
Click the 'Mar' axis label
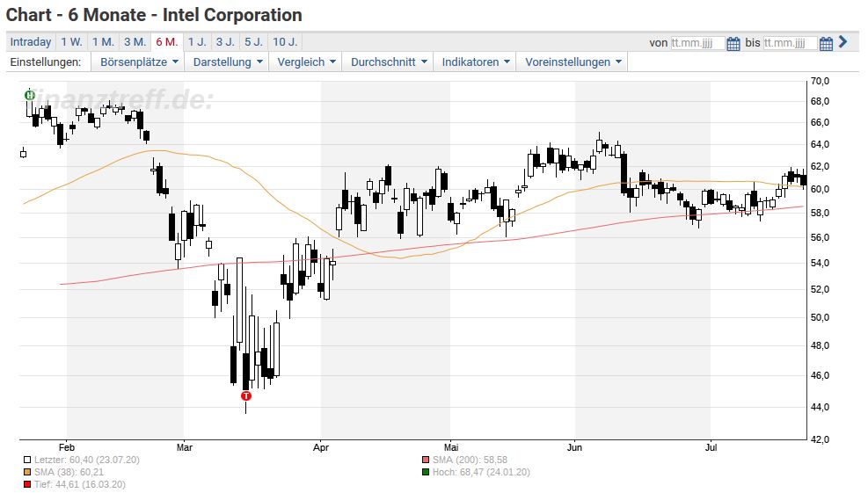(x=185, y=447)
